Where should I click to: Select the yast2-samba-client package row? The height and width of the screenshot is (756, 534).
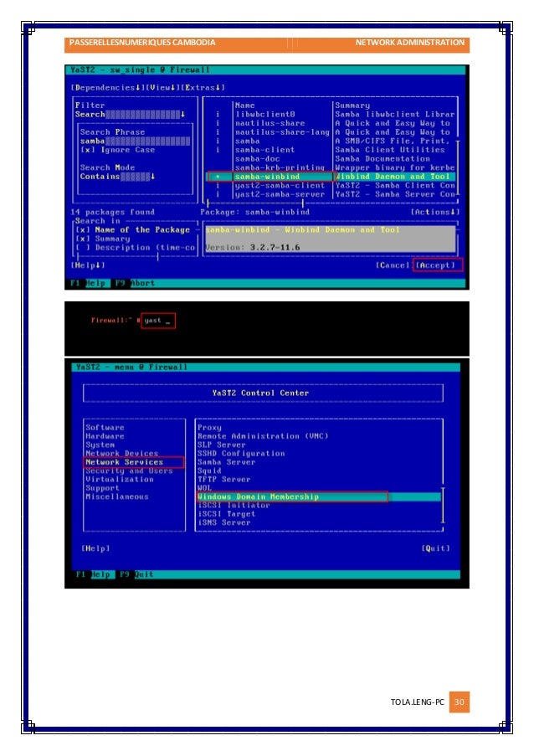pyautogui.click(x=331, y=186)
